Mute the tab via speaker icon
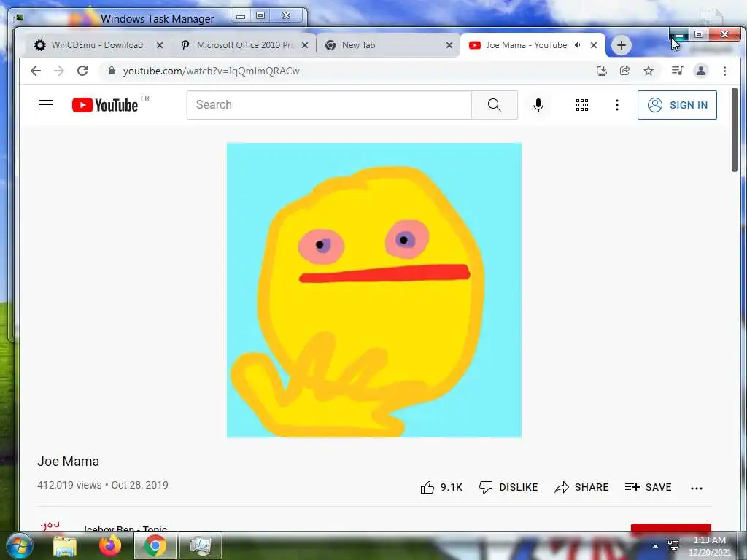This screenshot has height=560, width=747. pyautogui.click(x=578, y=44)
